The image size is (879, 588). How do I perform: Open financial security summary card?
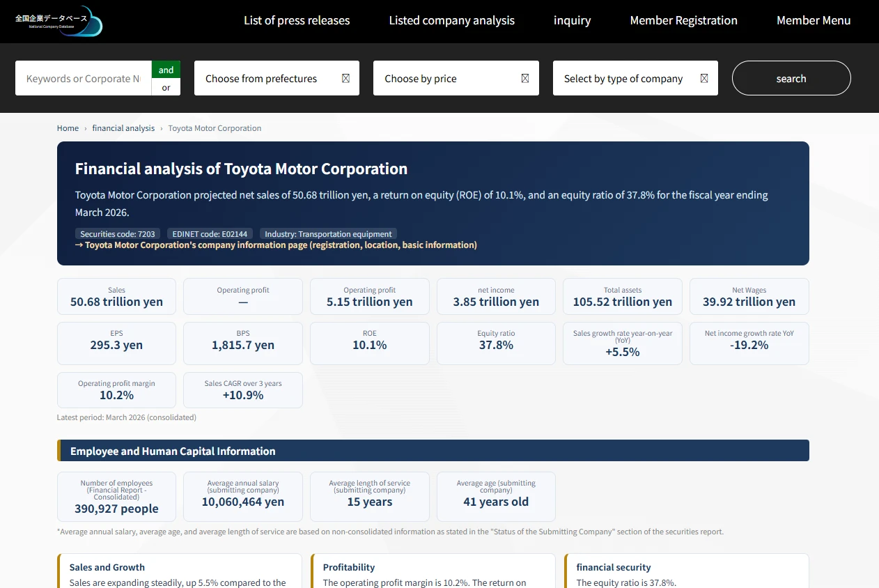click(x=687, y=571)
